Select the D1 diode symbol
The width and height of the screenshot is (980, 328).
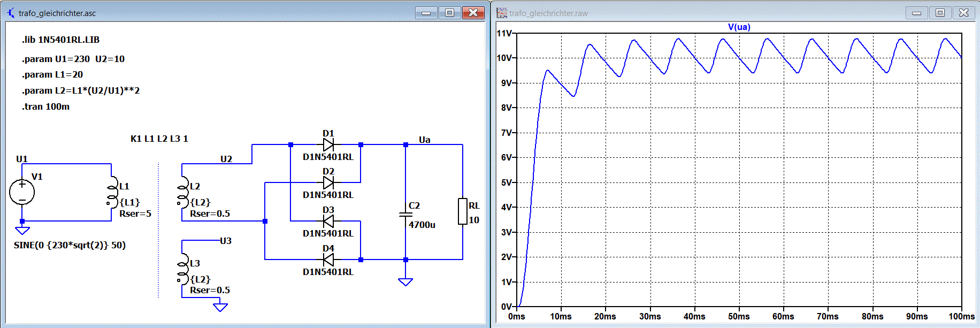(x=328, y=144)
